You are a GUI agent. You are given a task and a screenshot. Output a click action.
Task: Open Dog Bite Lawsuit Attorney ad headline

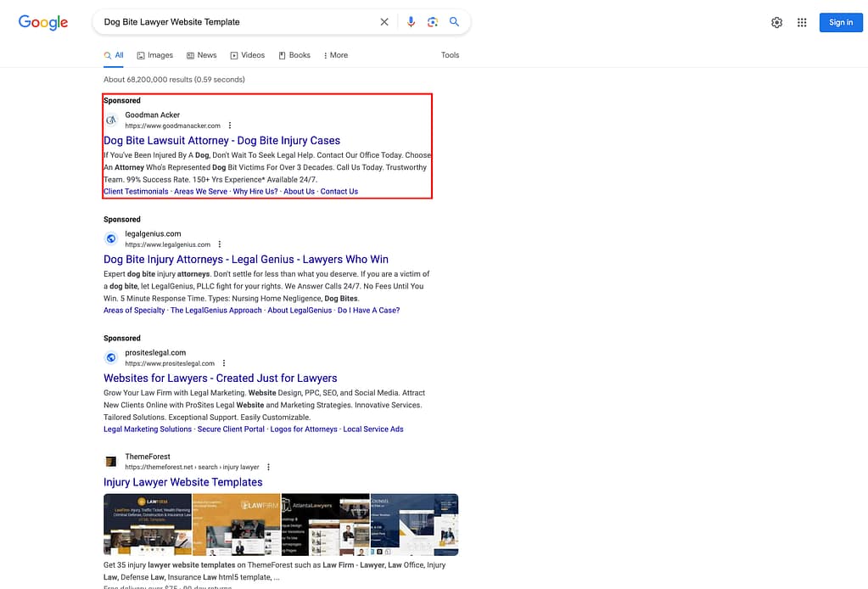[x=222, y=141]
